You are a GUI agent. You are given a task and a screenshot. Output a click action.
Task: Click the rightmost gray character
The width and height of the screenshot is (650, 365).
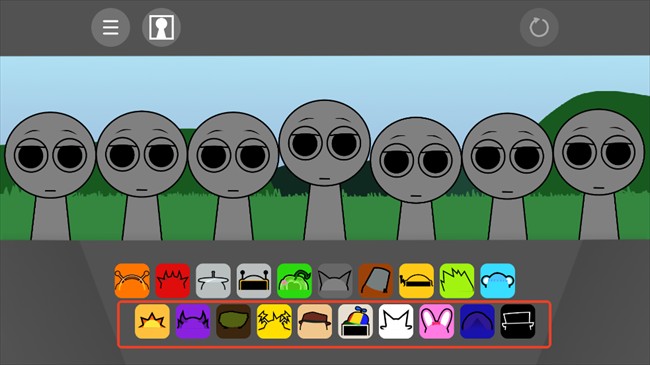click(x=599, y=175)
